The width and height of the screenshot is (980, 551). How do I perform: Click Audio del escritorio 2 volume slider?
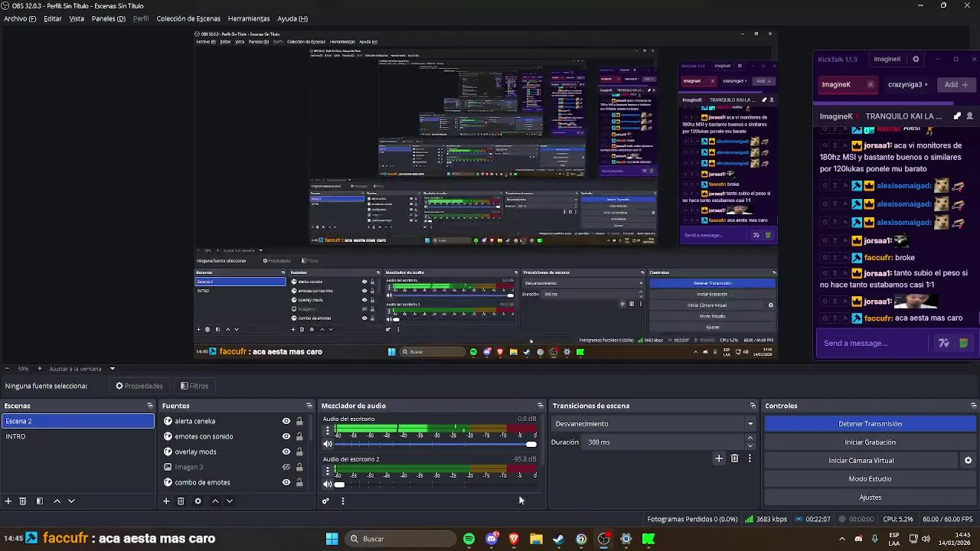(x=436, y=484)
